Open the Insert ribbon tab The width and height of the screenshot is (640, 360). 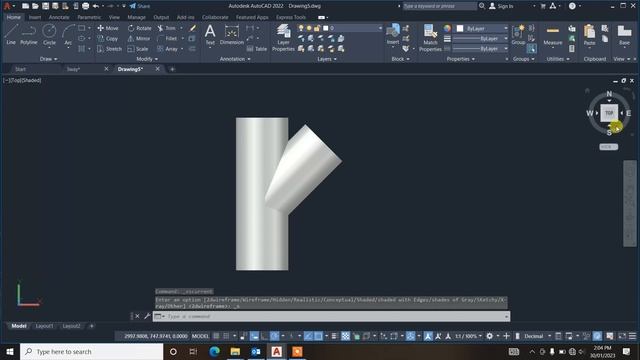pos(35,17)
